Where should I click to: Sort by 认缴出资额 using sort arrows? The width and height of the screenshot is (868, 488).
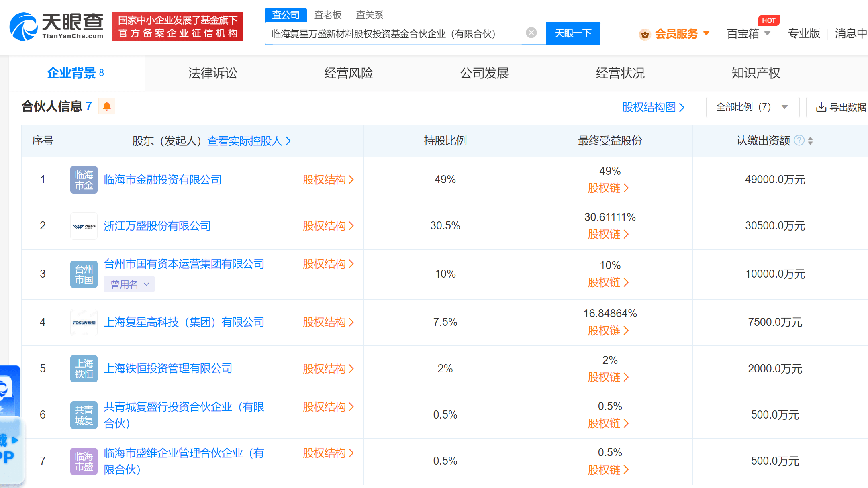811,141
